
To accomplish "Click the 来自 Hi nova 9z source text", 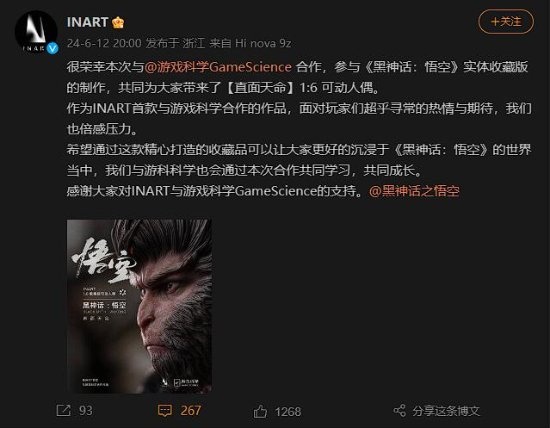I will pos(250,43).
